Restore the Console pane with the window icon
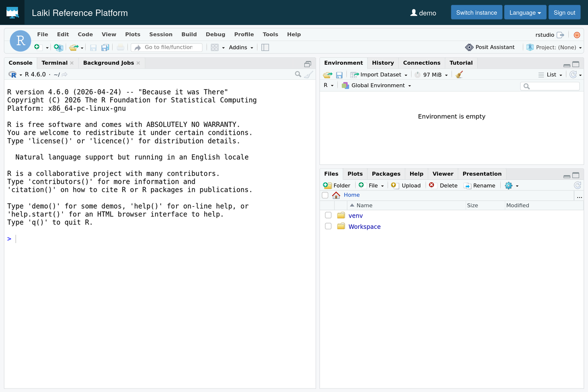Image resolution: width=588 pixels, height=392 pixels. (308, 64)
